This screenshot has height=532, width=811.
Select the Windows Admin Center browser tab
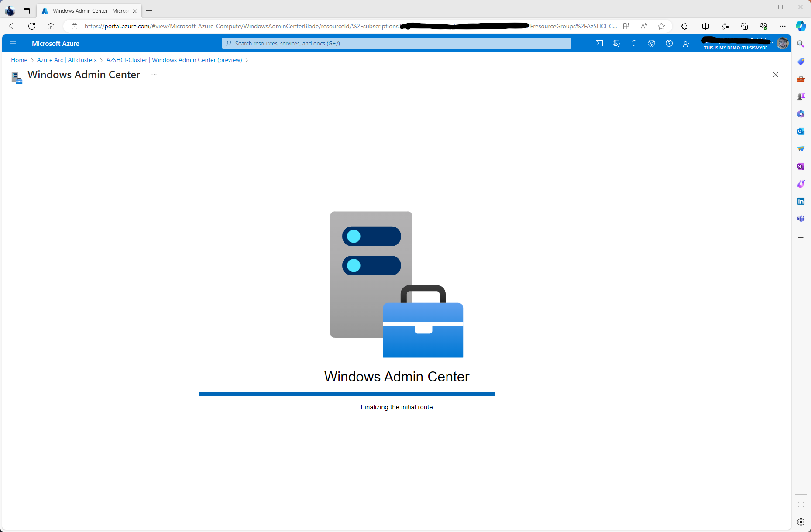[89, 11]
